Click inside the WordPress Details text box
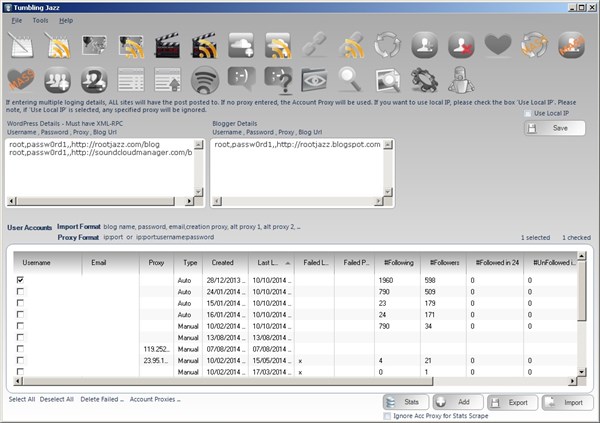 click(100, 168)
